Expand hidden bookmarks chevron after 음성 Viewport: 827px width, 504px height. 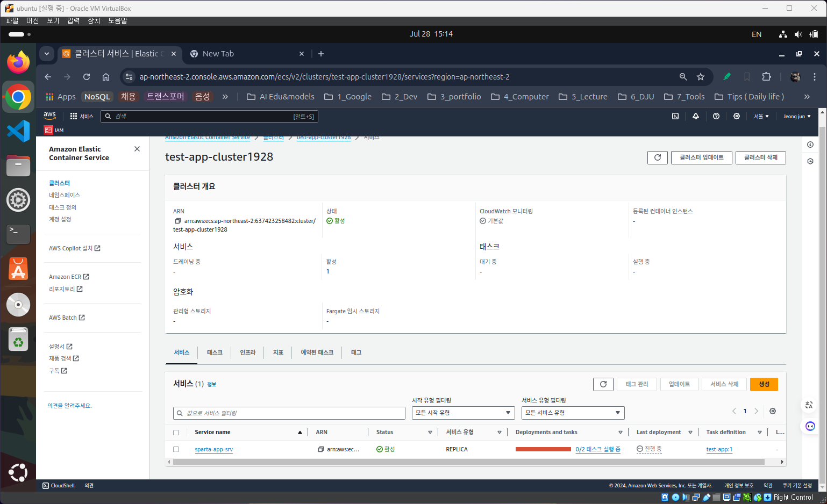pos(225,97)
